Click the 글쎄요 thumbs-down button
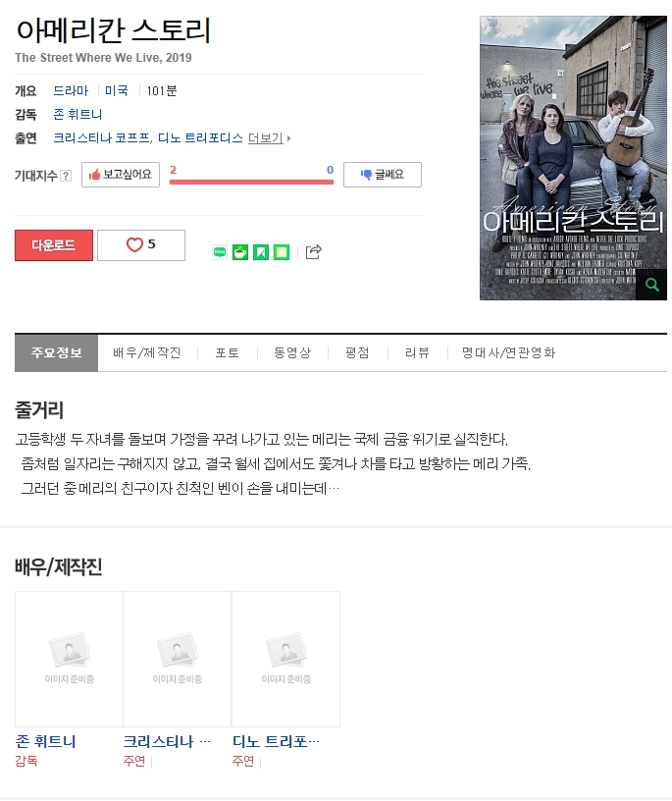This screenshot has height=801, width=672. click(383, 175)
